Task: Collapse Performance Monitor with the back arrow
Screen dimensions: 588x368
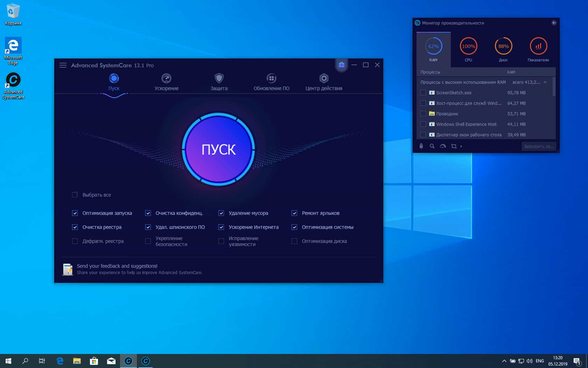Action: [x=554, y=23]
